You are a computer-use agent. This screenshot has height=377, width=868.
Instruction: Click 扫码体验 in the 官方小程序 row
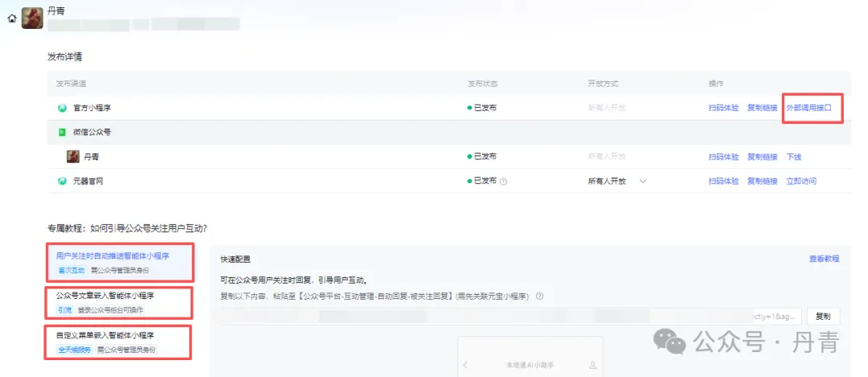click(x=723, y=108)
